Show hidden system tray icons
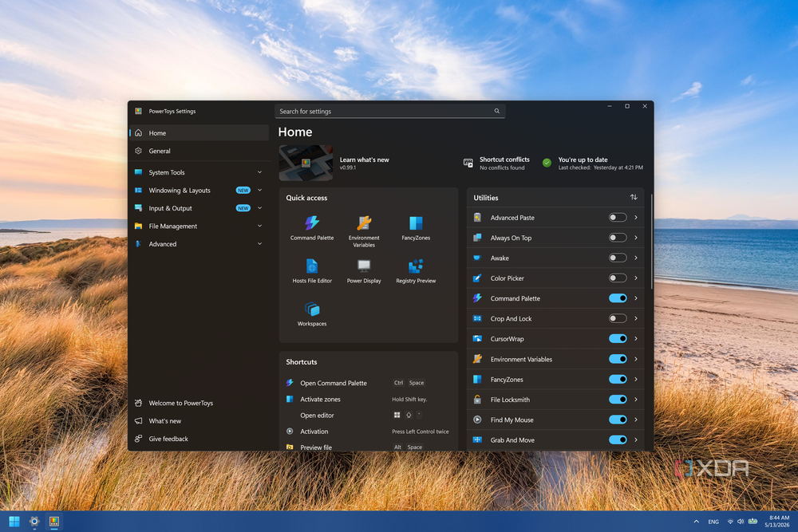The image size is (798, 532). click(696, 522)
